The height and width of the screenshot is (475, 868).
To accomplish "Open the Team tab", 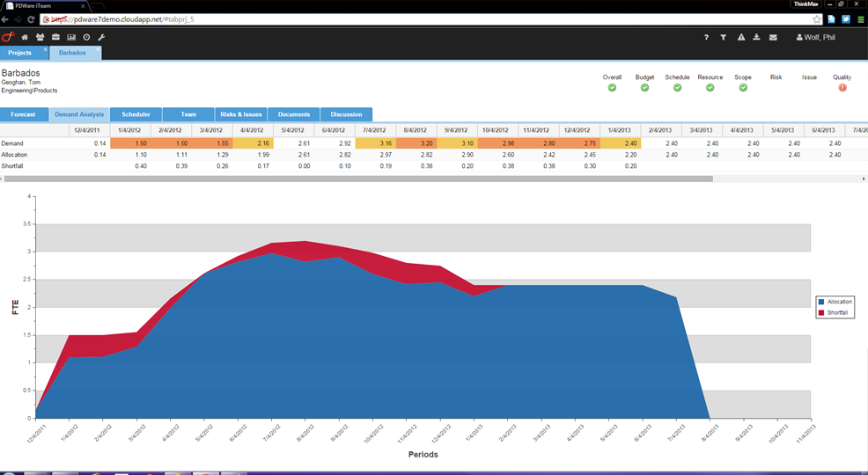I will pos(188,114).
